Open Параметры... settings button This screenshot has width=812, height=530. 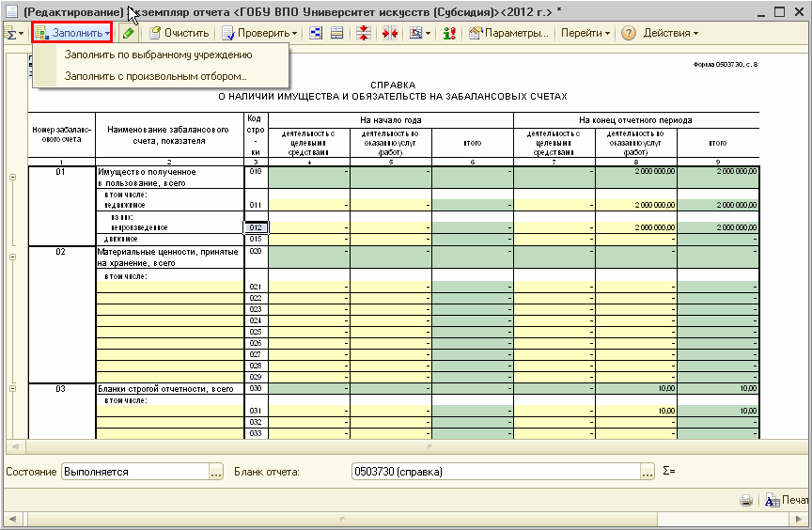click(508, 33)
